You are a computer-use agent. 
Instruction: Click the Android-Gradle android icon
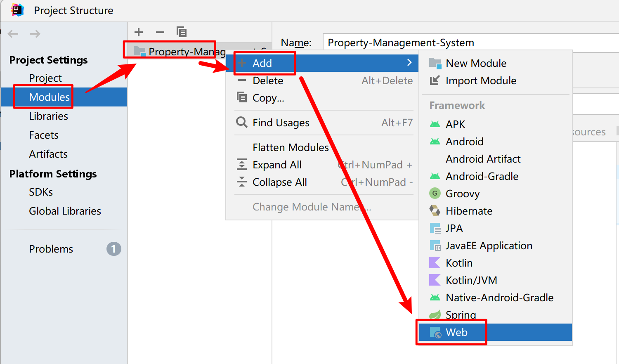click(x=435, y=176)
